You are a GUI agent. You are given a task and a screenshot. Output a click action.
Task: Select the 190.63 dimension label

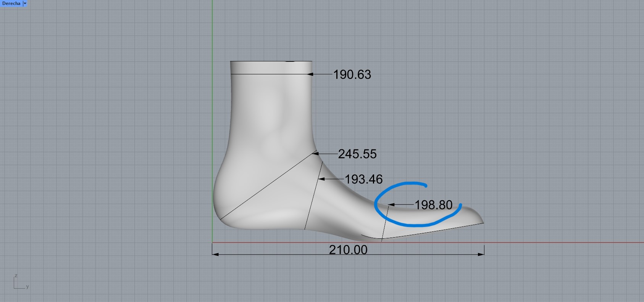pos(352,75)
